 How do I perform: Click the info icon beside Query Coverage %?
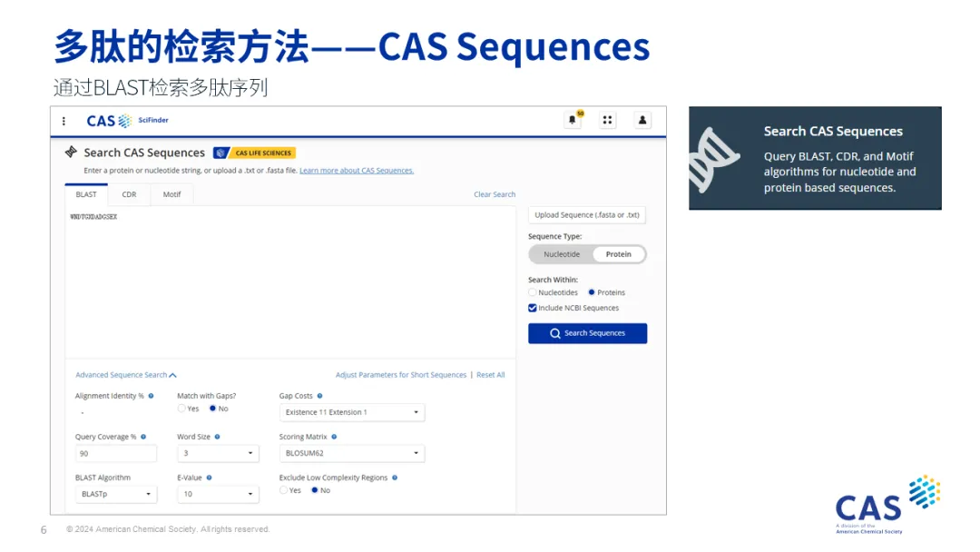click(x=143, y=437)
